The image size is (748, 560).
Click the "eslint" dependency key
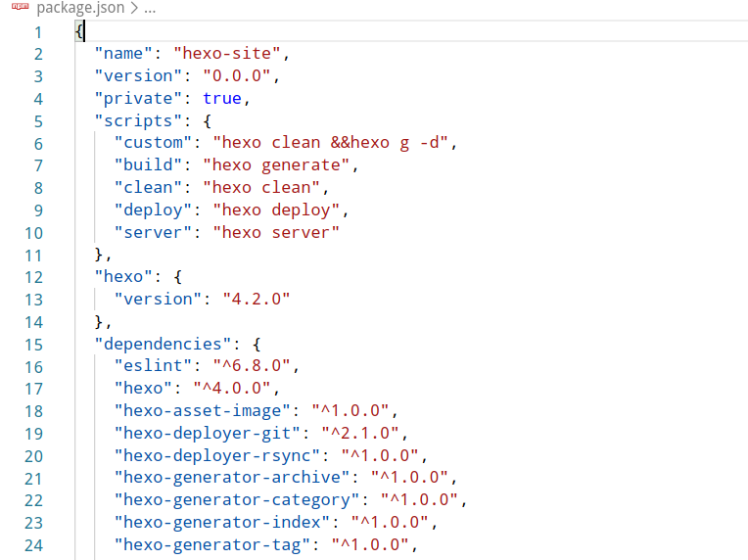(x=153, y=366)
